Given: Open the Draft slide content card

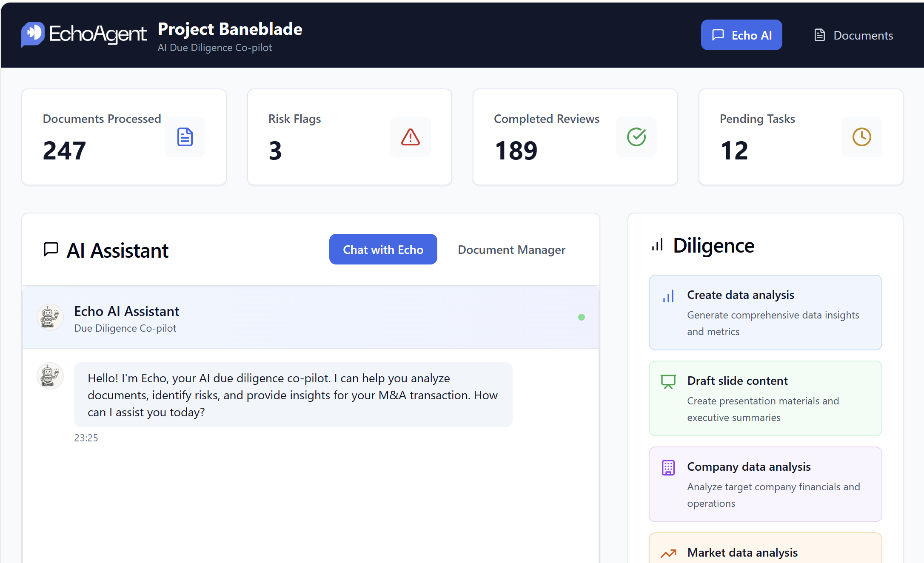Looking at the screenshot, I should point(765,398).
